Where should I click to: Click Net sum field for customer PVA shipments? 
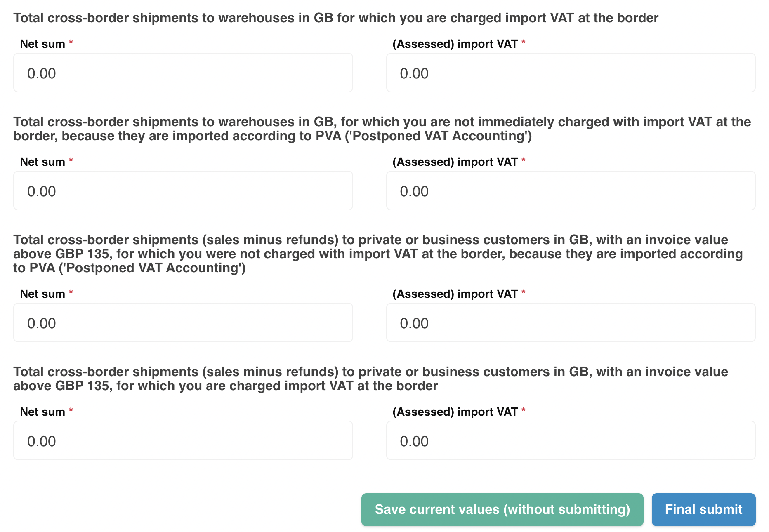pyautogui.click(x=183, y=322)
